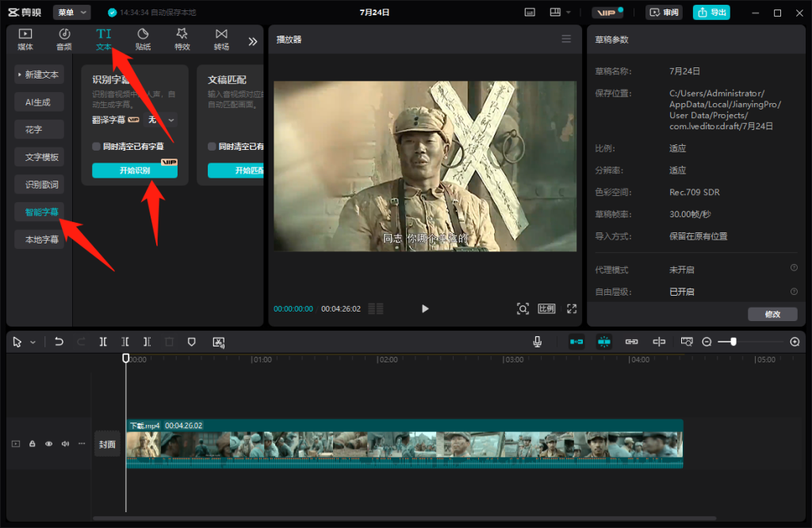Toggle main track magnet snapping

pyautogui.click(x=576, y=342)
